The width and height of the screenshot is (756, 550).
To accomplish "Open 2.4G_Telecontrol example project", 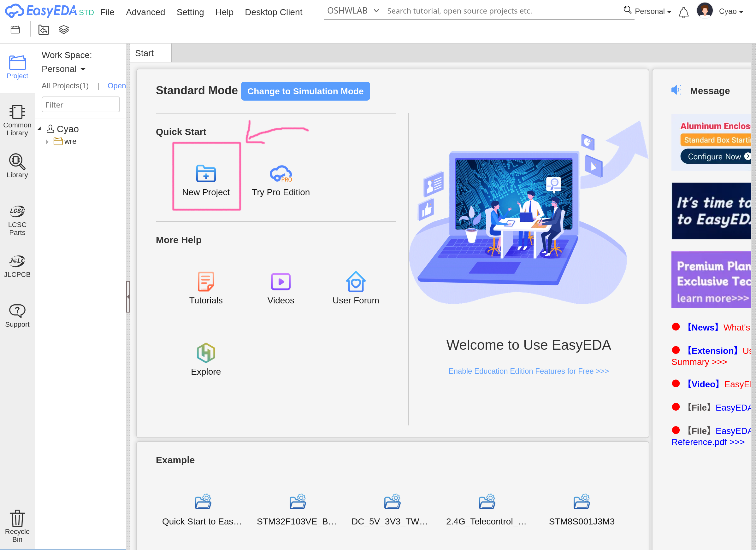I will click(486, 510).
